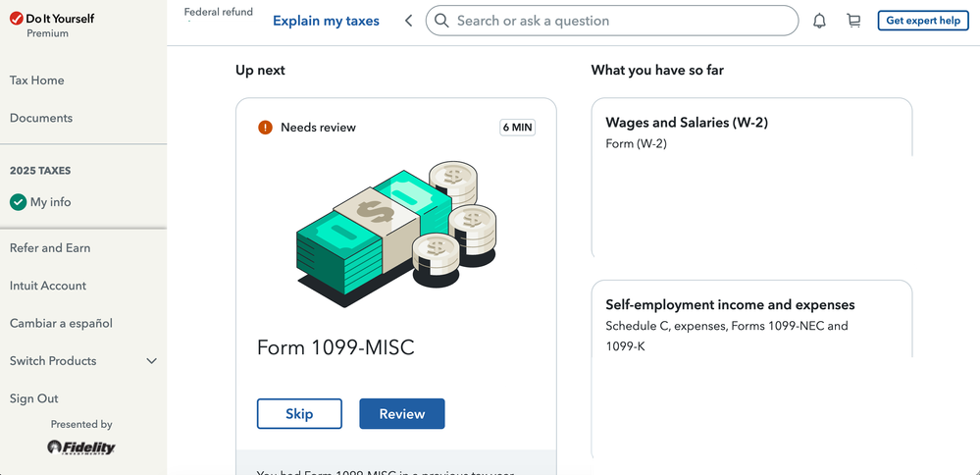Image resolution: width=980 pixels, height=475 pixels.
Task: Click the Fidelity logo
Action: pos(81,448)
